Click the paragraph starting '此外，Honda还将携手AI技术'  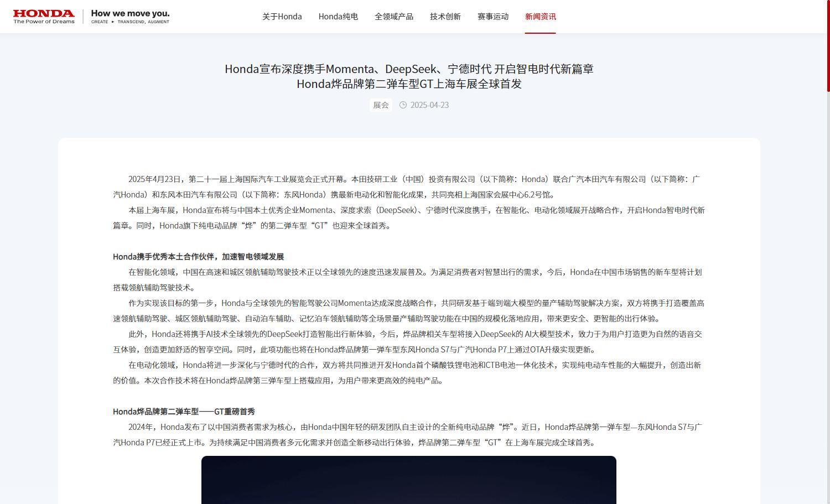(x=409, y=342)
